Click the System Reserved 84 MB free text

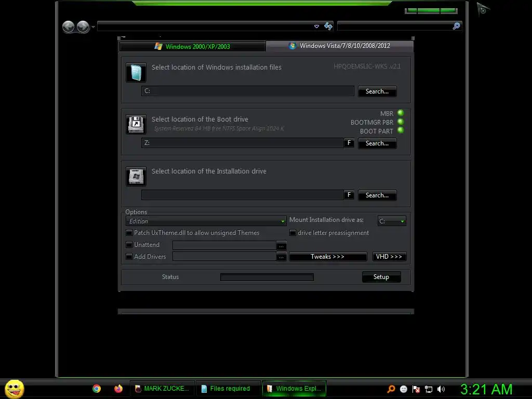219,128
